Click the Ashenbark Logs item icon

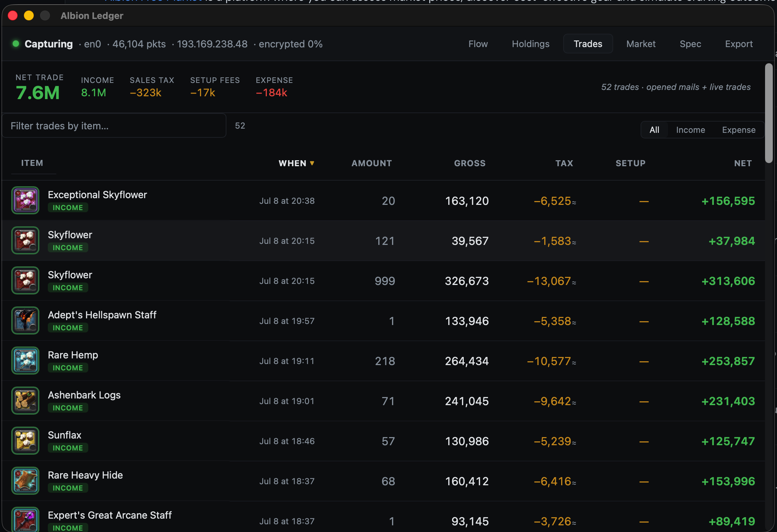coord(25,401)
